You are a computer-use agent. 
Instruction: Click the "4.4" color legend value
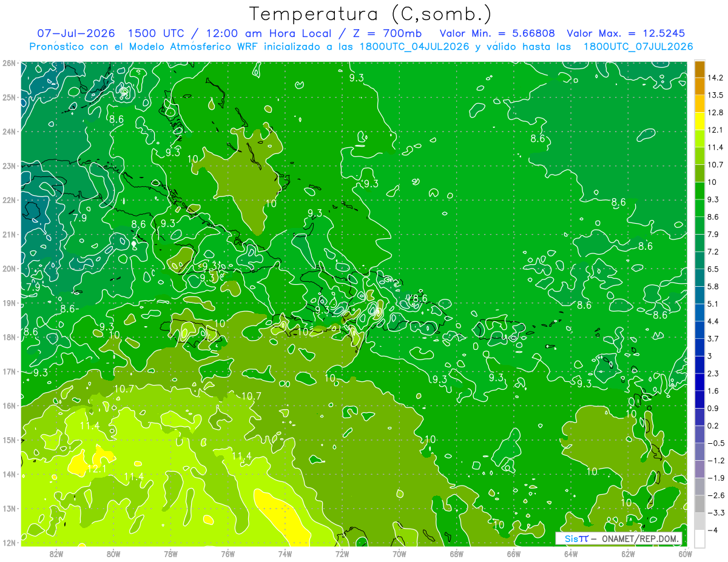click(713, 321)
